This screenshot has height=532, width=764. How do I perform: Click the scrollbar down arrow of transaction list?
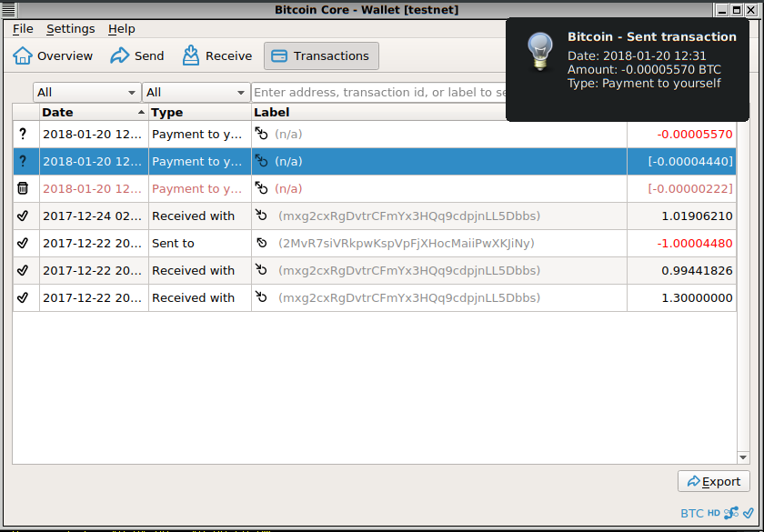pyautogui.click(x=742, y=457)
